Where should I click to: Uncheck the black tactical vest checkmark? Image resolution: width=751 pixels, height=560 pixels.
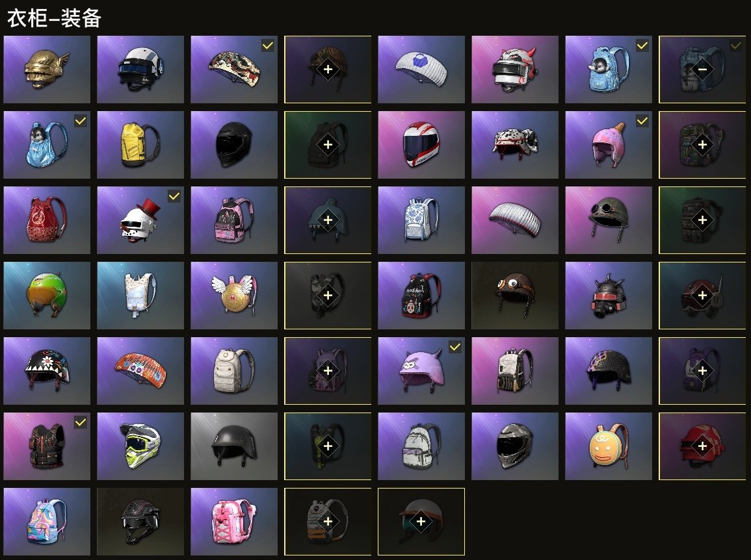point(81,422)
